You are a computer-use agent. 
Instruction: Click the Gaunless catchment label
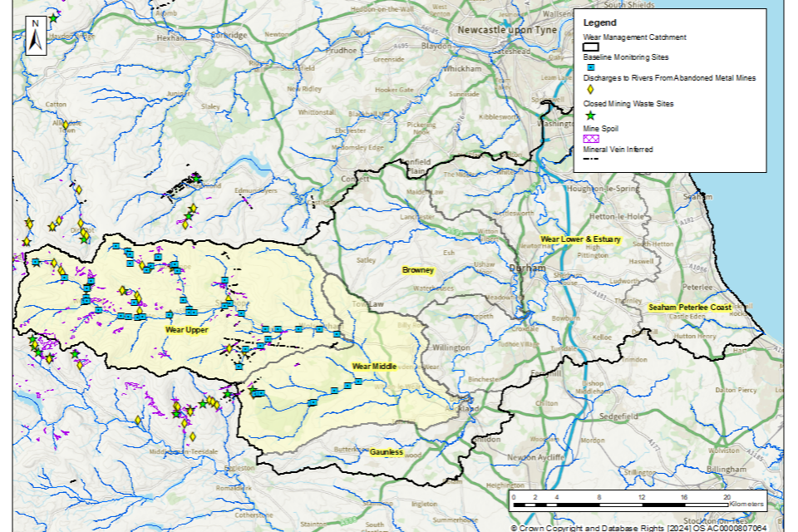coord(386,452)
